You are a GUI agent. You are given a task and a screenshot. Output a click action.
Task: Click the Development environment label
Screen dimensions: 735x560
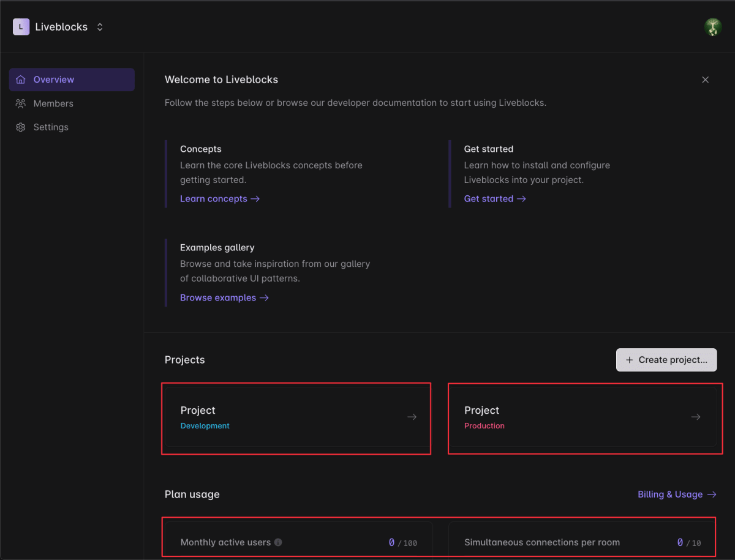pyautogui.click(x=205, y=426)
